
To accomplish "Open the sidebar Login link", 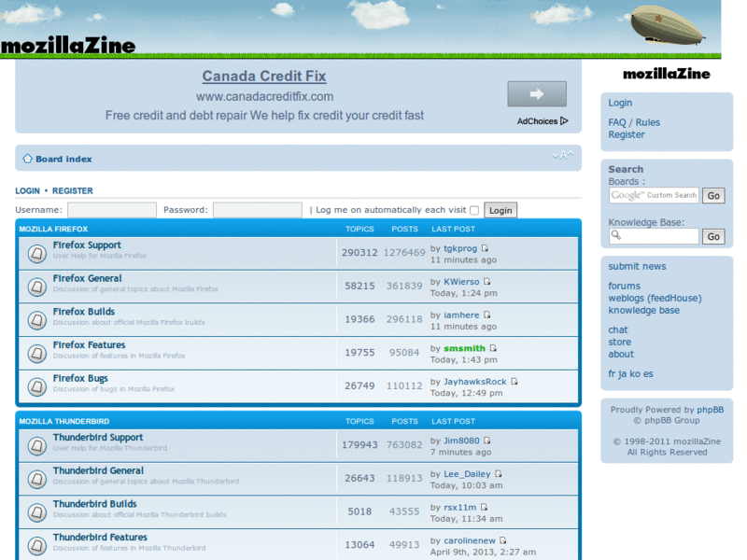I will 620,103.
